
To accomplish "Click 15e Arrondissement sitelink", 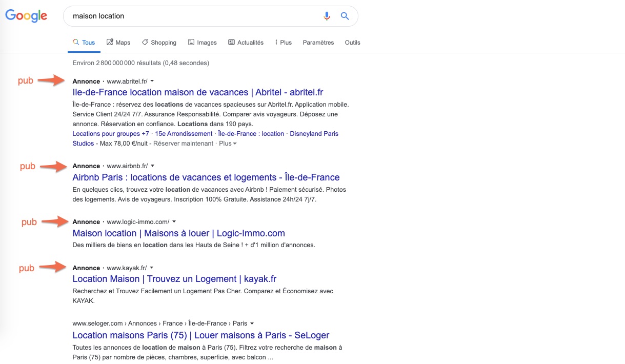I will pos(184,134).
